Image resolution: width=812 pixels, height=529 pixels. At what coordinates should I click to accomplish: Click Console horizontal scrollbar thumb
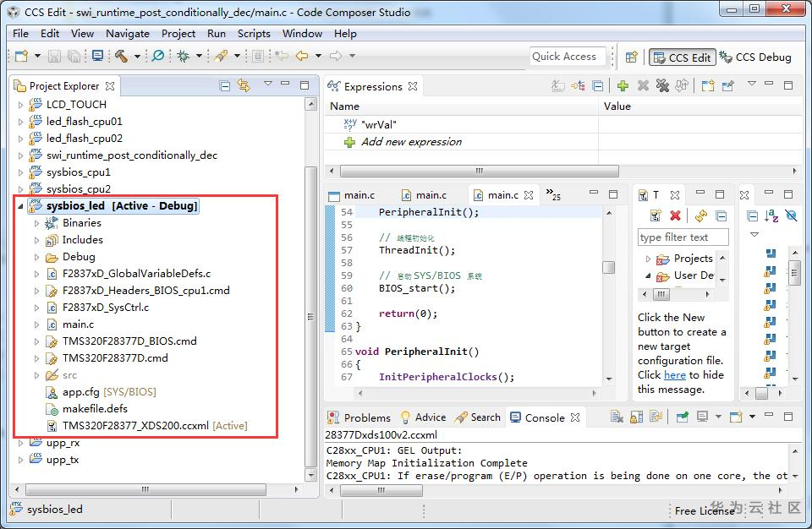(381, 489)
